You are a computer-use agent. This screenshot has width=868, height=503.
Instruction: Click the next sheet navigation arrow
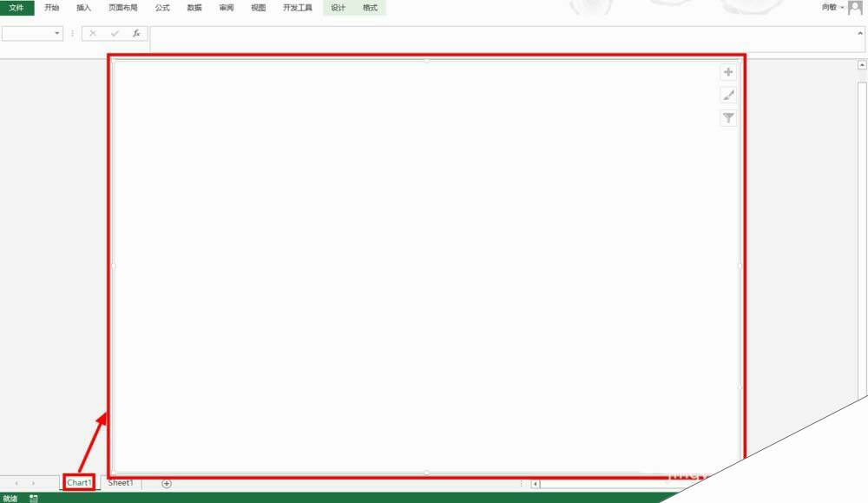click(32, 483)
